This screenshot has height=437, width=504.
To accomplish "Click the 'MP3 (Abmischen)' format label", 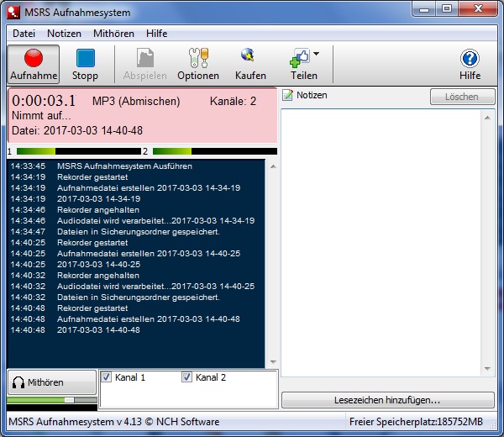I will point(136,102).
